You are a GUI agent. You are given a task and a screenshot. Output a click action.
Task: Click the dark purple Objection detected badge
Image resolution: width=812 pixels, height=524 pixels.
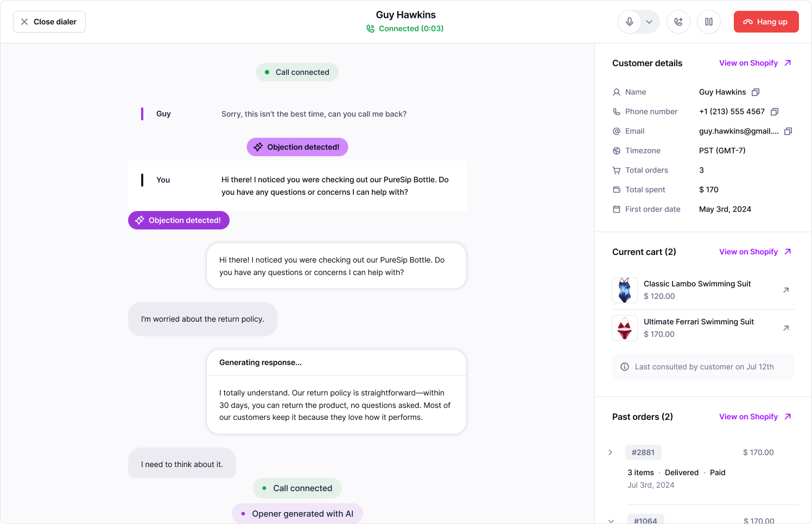click(179, 220)
